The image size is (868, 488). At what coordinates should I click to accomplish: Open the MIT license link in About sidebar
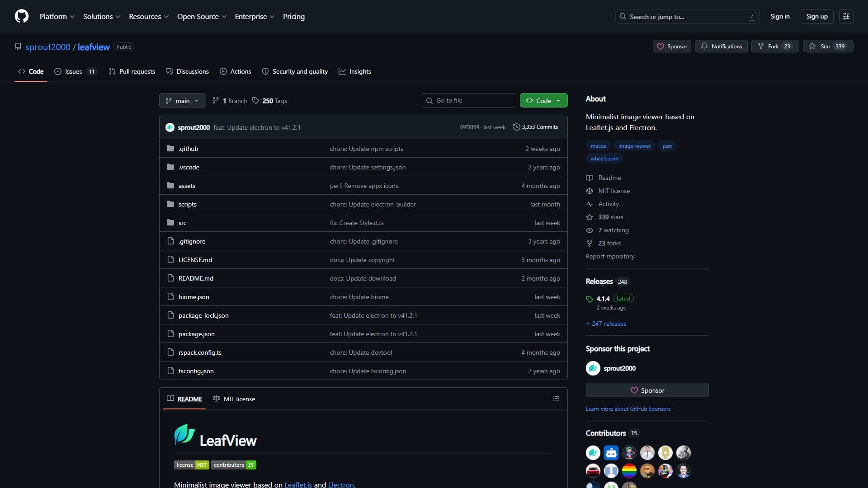point(608,191)
